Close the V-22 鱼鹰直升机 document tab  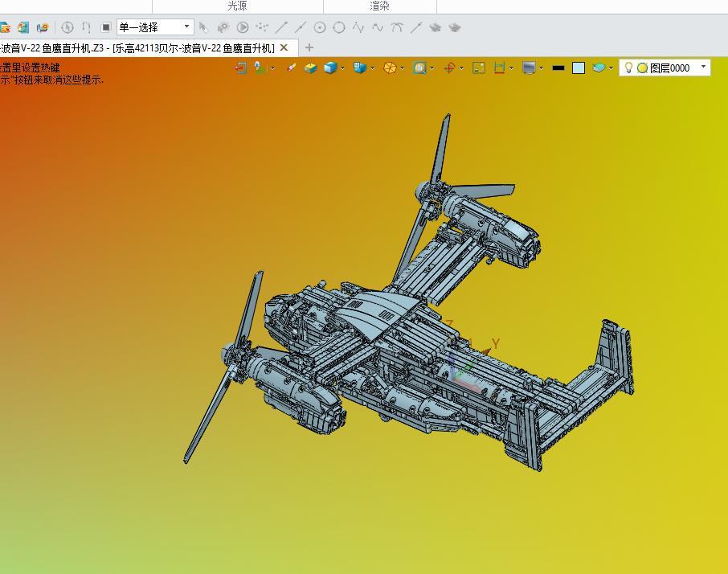point(284,48)
